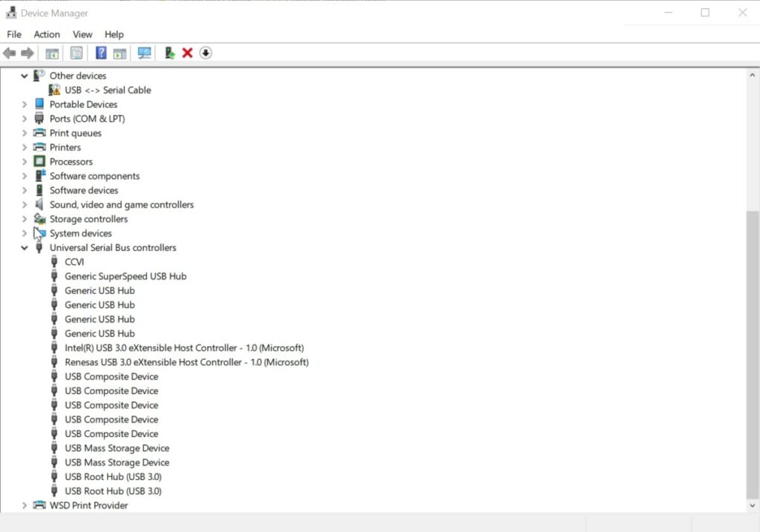Click the WSD Print Provider category icon

[39, 505]
